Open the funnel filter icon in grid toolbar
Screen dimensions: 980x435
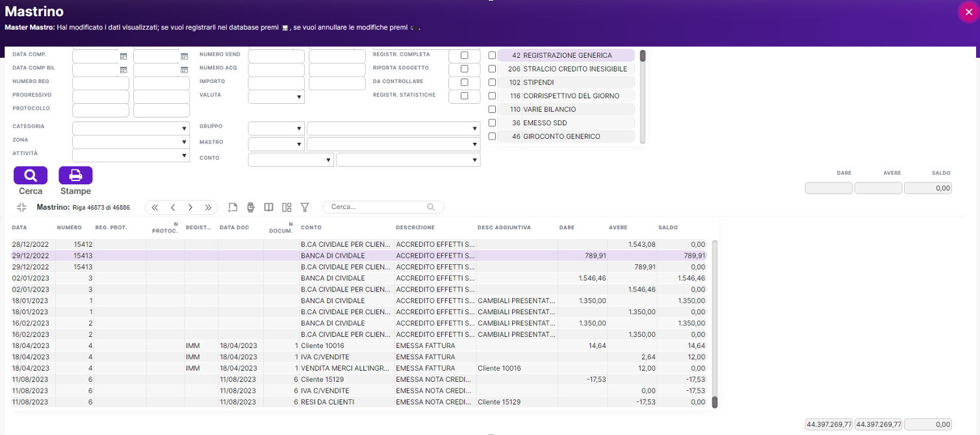[x=305, y=207]
